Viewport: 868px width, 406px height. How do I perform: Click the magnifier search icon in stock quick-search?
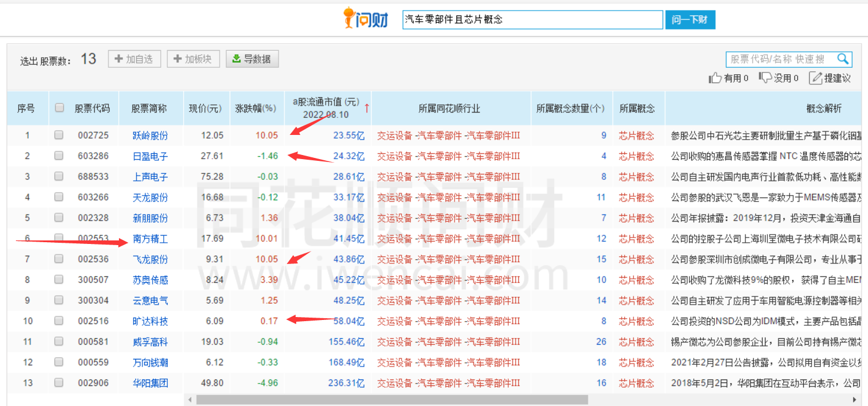click(x=843, y=59)
